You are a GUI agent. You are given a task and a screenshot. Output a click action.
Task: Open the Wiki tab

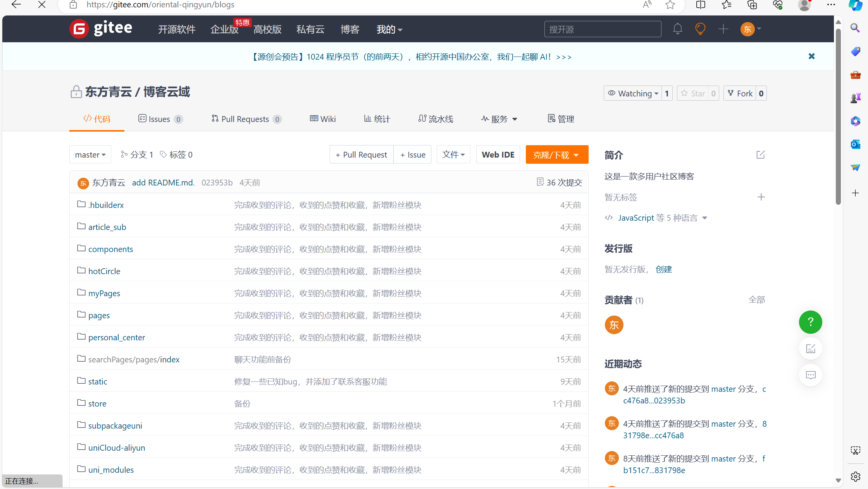(323, 119)
